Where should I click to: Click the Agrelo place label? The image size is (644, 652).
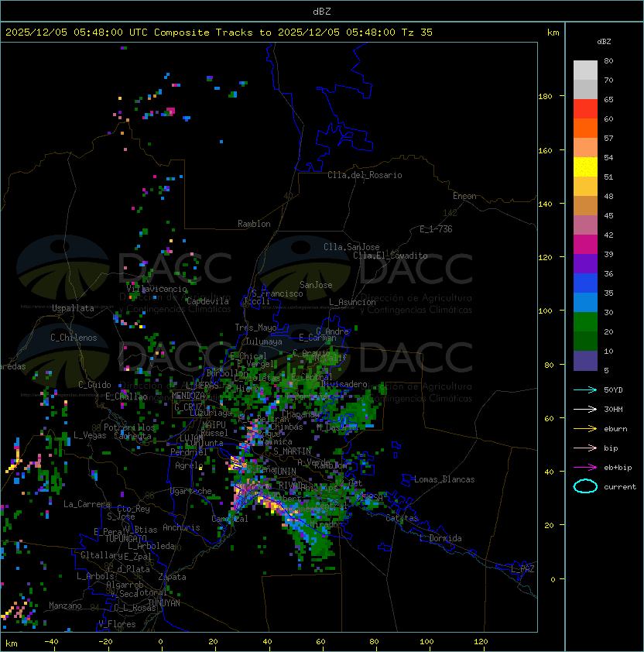click(189, 465)
